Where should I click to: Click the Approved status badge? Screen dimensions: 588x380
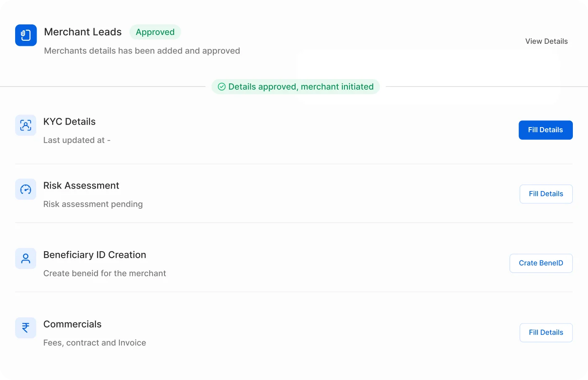point(155,32)
